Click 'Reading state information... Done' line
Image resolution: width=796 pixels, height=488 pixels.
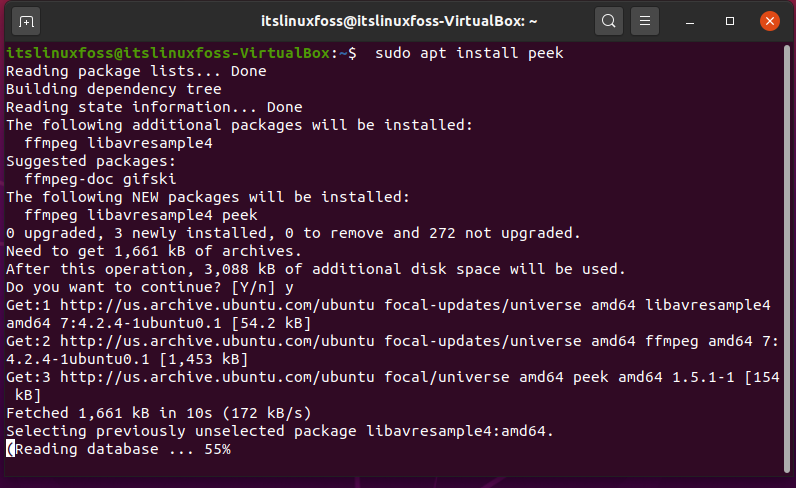(x=154, y=107)
